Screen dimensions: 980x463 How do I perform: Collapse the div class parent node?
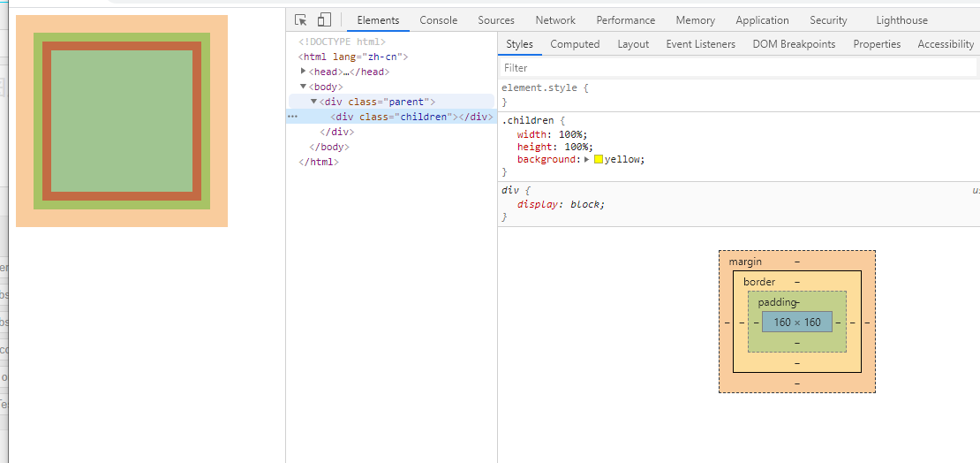pos(313,102)
